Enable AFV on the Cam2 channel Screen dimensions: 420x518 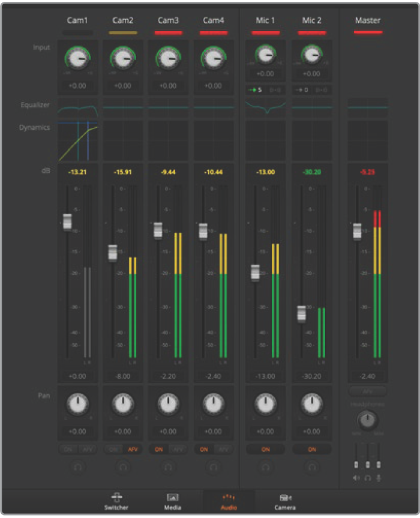132,449
